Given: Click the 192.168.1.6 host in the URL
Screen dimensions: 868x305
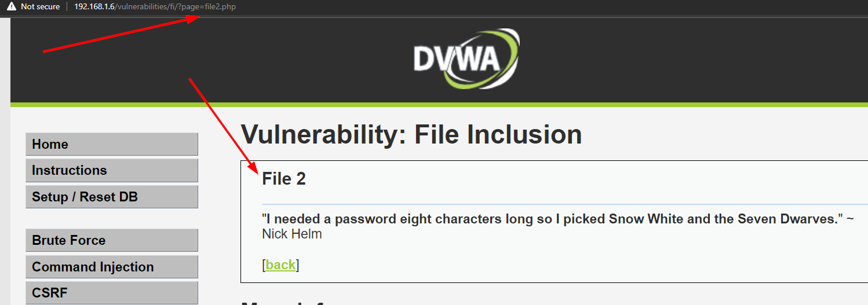Looking at the screenshot, I should (x=95, y=6).
